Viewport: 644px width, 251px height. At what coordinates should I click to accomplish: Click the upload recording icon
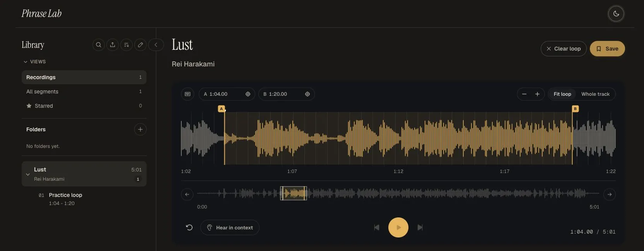click(113, 45)
